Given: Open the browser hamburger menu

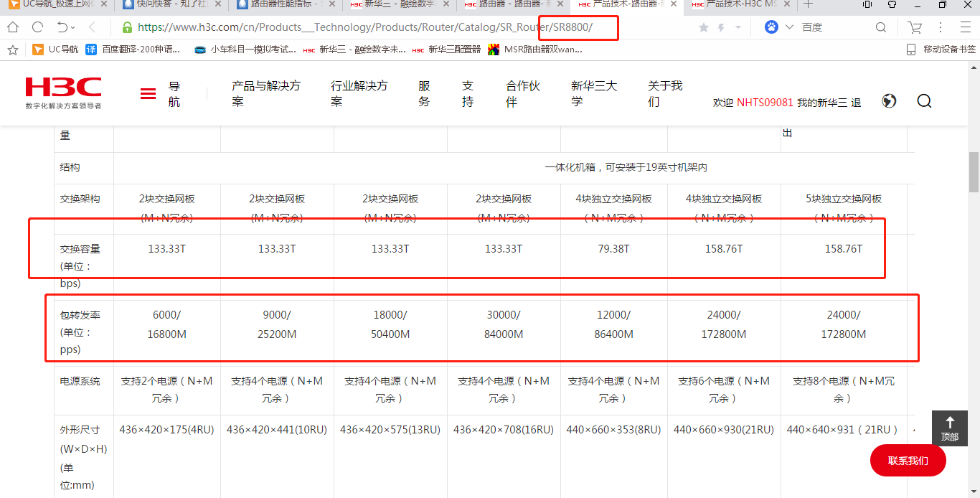Looking at the screenshot, I should click(x=966, y=27).
